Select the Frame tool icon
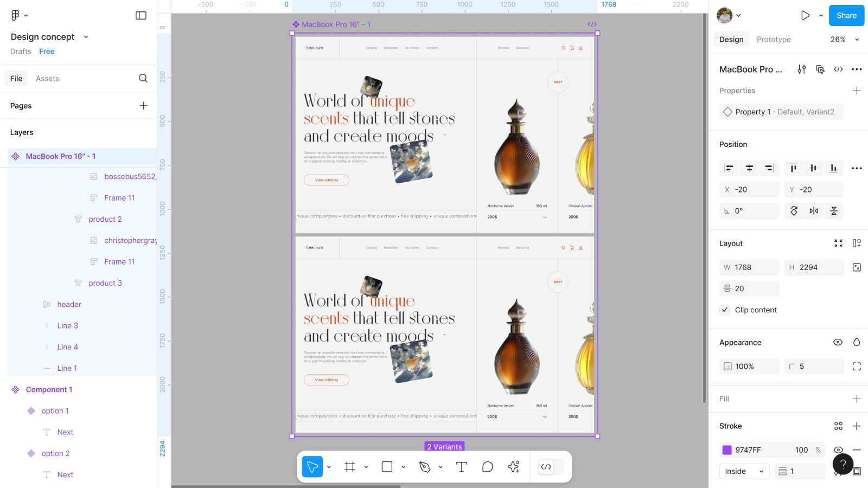This screenshot has height=488, width=868. pos(350,467)
